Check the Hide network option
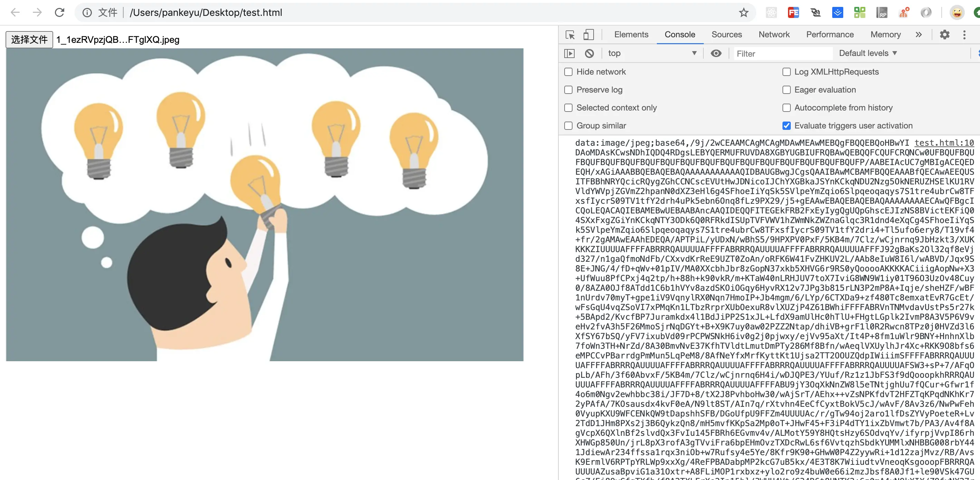The image size is (980, 480). click(x=568, y=72)
